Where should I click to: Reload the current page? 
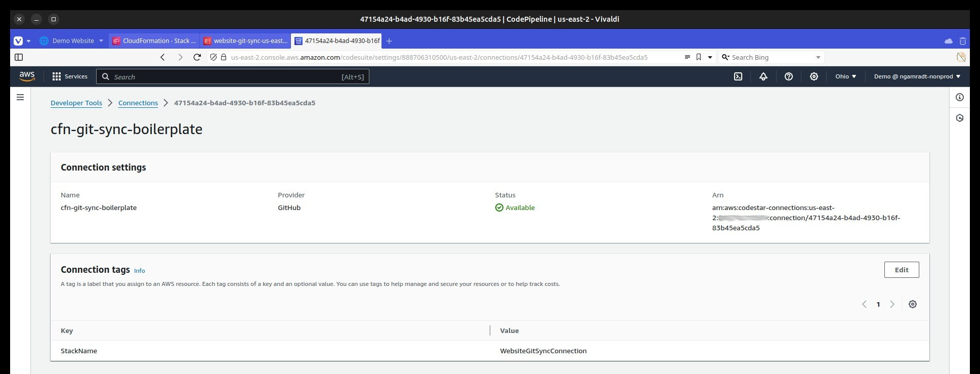[197, 57]
